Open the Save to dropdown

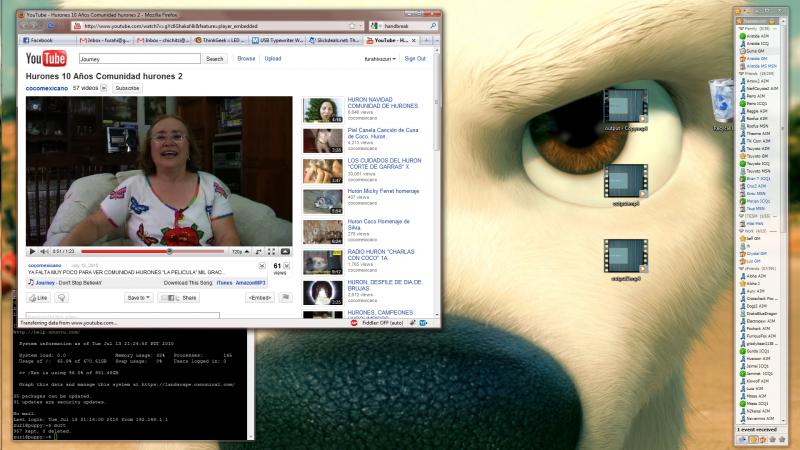click(x=137, y=298)
